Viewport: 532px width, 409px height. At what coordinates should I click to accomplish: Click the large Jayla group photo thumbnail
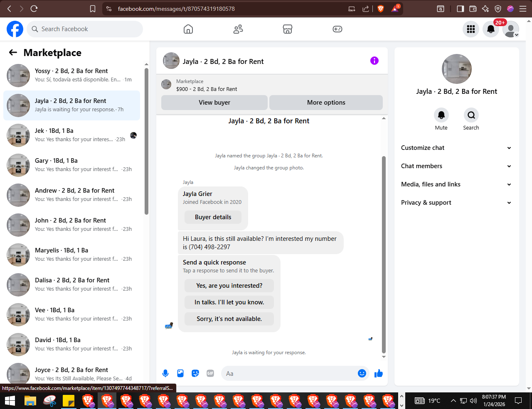point(457,69)
